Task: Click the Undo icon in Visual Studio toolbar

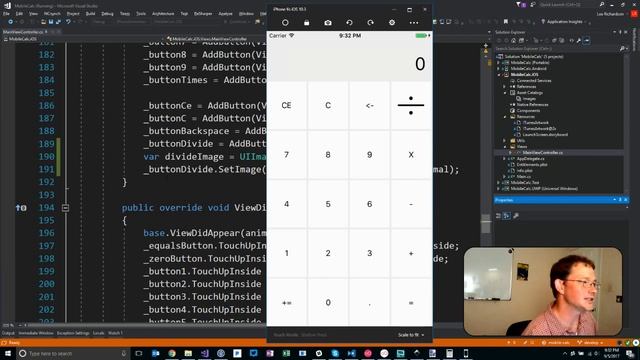Action: click(x=69, y=22)
